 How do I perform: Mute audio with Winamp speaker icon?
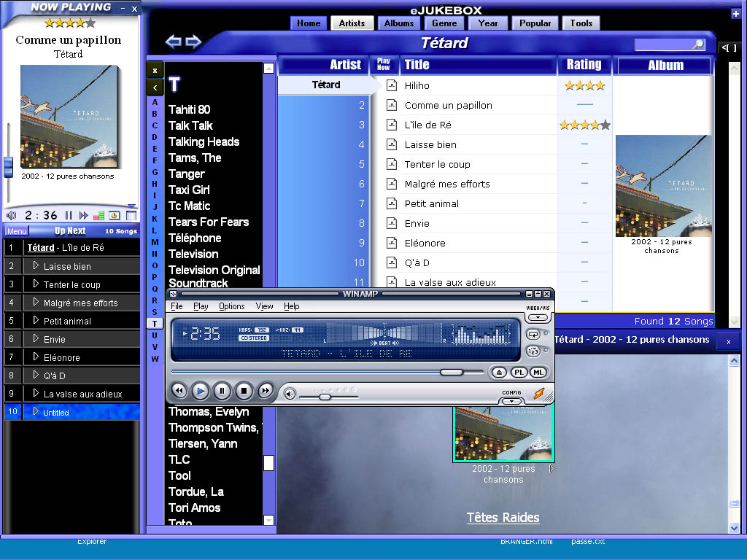click(290, 394)
